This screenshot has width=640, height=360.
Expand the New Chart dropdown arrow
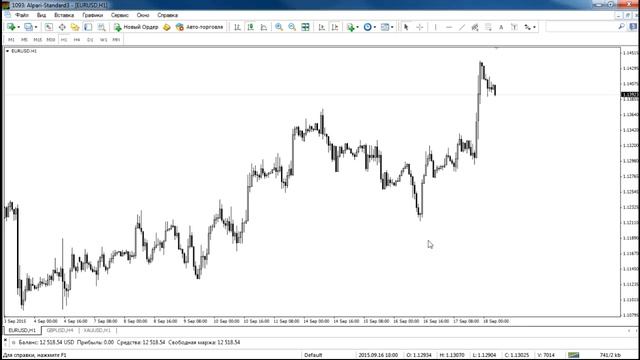(18, 27)
